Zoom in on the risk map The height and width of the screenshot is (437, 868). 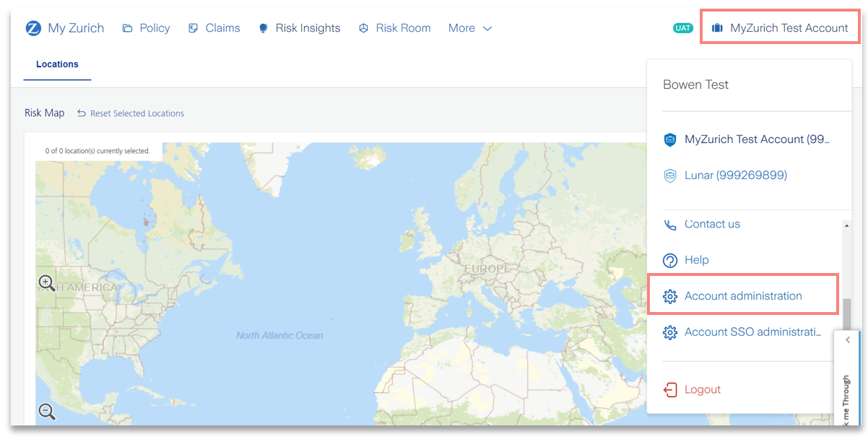(47, 282)
